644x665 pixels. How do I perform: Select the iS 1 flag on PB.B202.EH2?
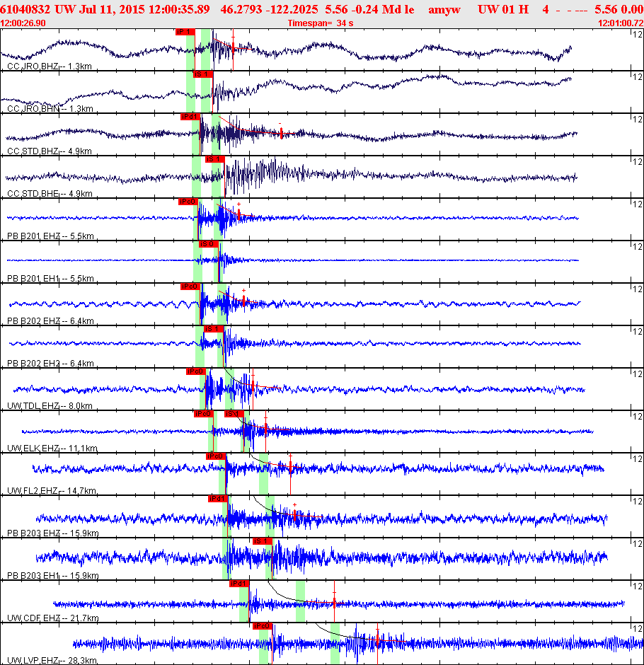click(214, 329)
